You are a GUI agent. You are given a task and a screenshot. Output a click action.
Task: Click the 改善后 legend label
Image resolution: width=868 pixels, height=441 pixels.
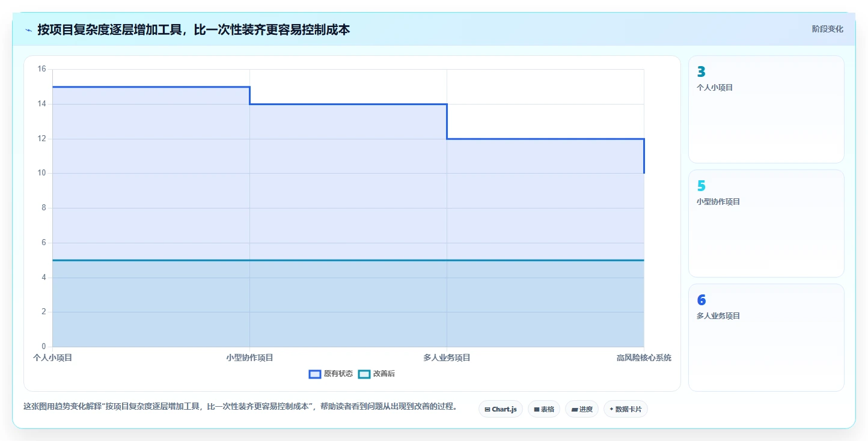(x=384, y=374)
